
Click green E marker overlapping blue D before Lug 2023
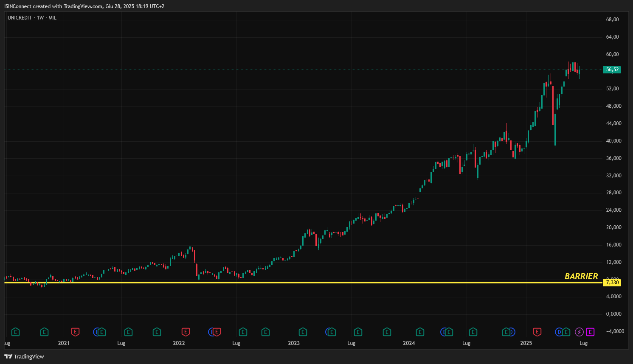tap(332, 332)
